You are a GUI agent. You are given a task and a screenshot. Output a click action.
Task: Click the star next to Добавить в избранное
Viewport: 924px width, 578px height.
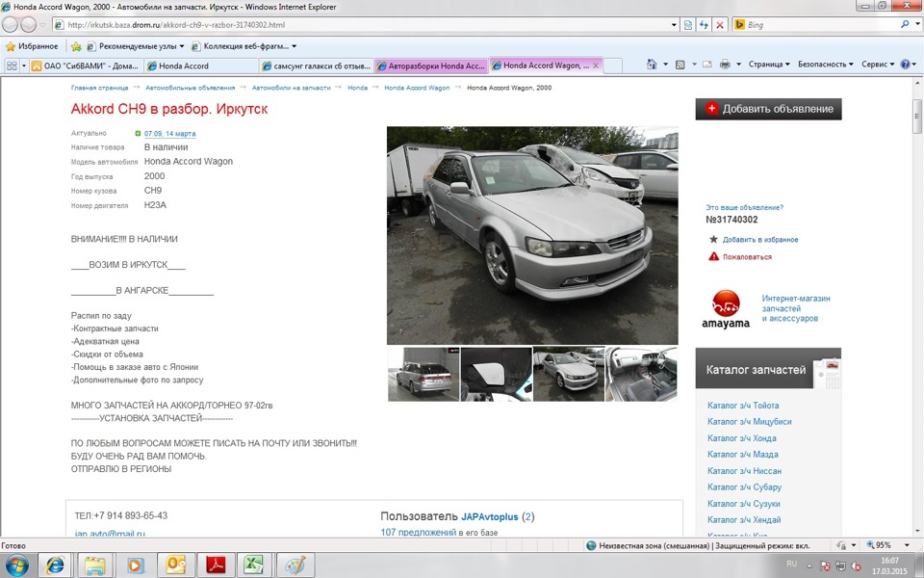coord(713,240)
